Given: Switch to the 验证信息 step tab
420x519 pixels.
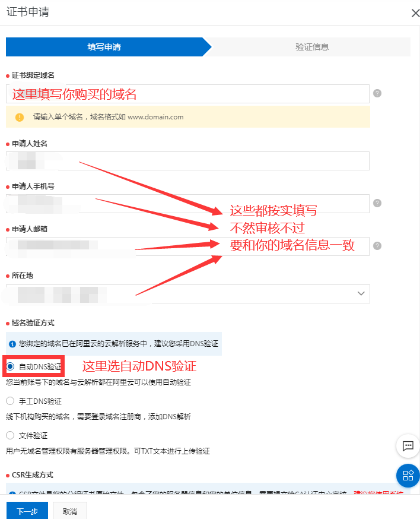Looking at the screenshot, I should coord(312,47).
